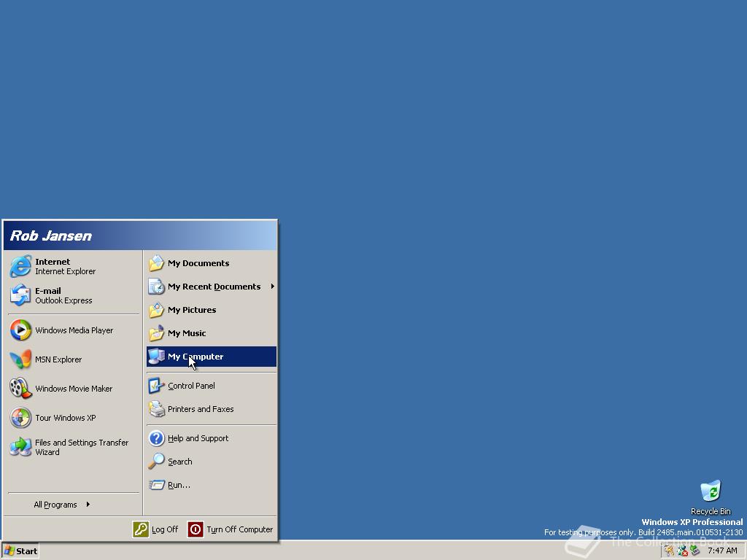The height and width of the screenshot is (560, 747).
Task: Run Files and Settings Transfer Wizard
Action: point(74,447)
